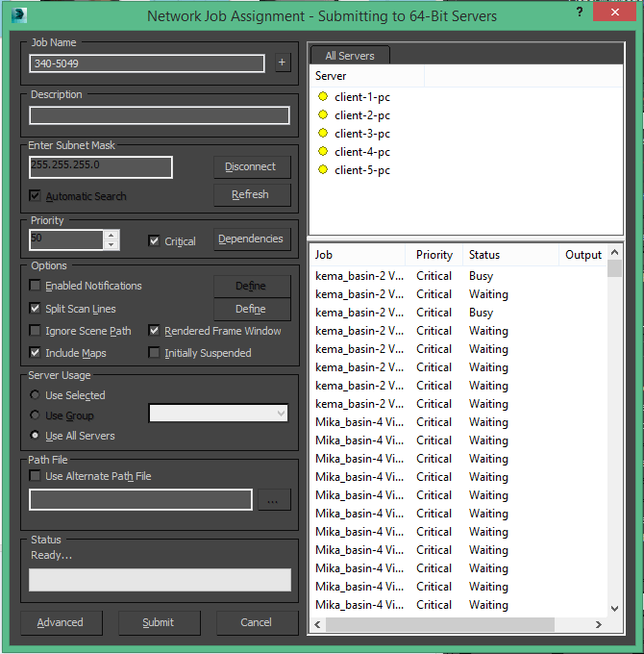Click the yellow status icon for client-5-pc
Image resolution: width=644 pixels, height=654 pixels.
[323, 170]
